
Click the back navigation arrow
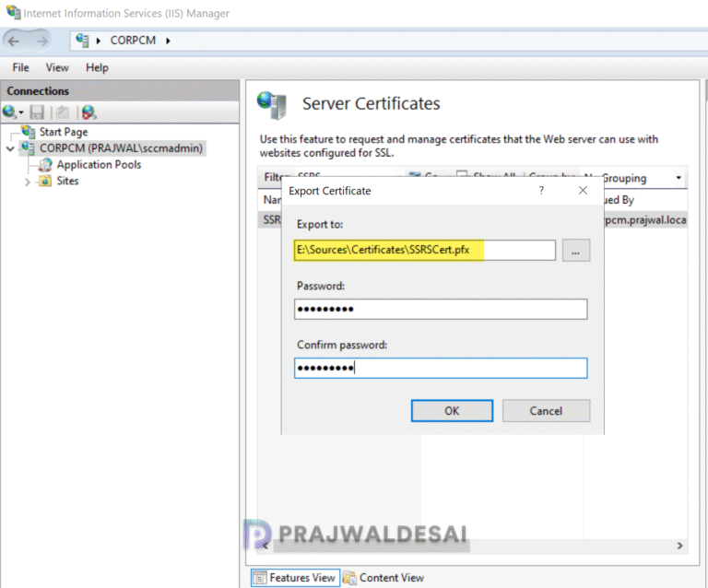pyautogui.click(x=14, y=41)
